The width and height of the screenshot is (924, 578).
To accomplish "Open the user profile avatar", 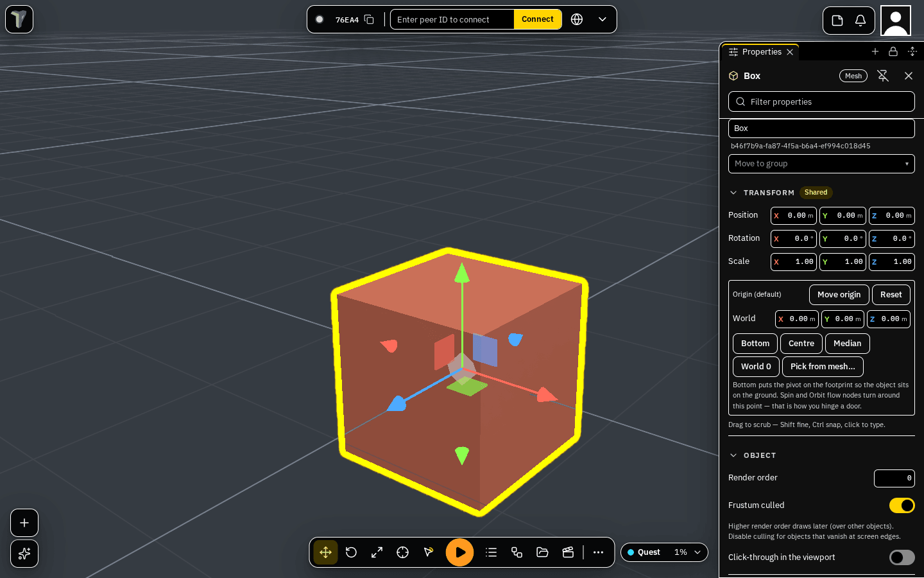I will (x=896, y=21).
